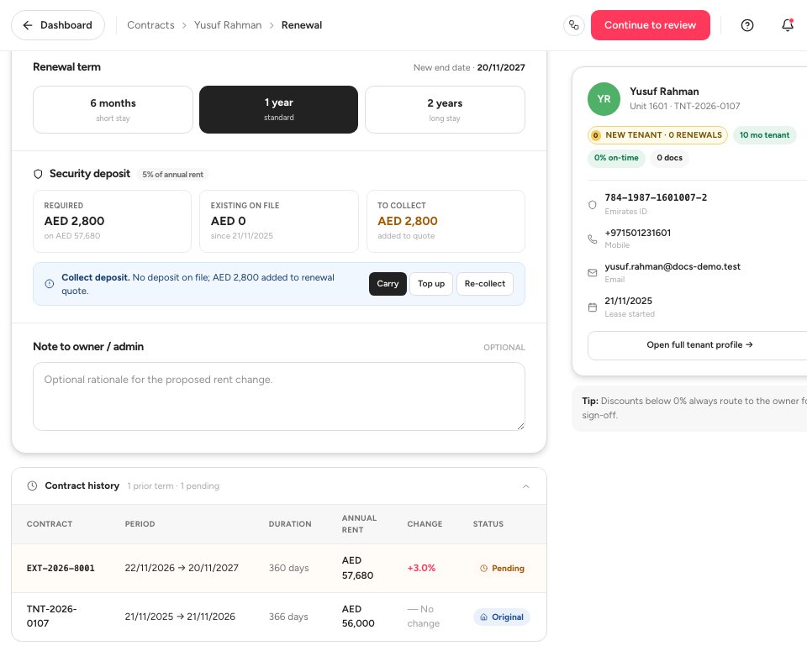
Task: Click the Renewal breadcrumb item
Action: (x=302, y=25)
